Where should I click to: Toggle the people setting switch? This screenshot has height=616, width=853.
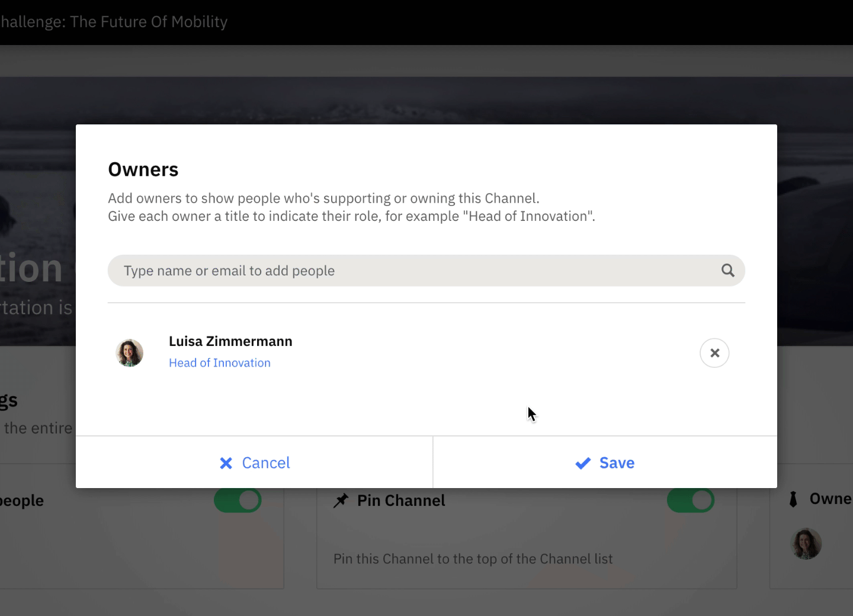coord(238,500)
